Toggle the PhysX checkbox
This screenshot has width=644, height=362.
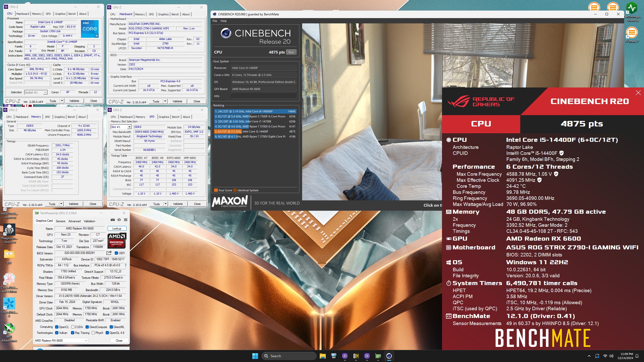(x=93, y=333)
